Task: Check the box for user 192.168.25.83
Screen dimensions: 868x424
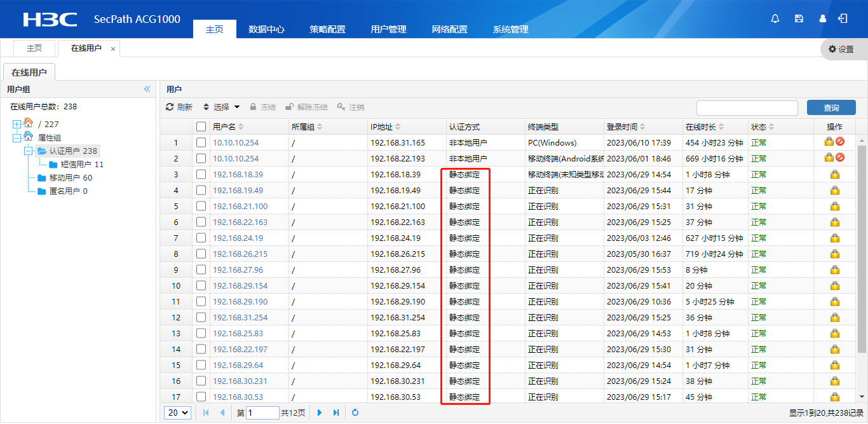Action: (x=201, y=333)
